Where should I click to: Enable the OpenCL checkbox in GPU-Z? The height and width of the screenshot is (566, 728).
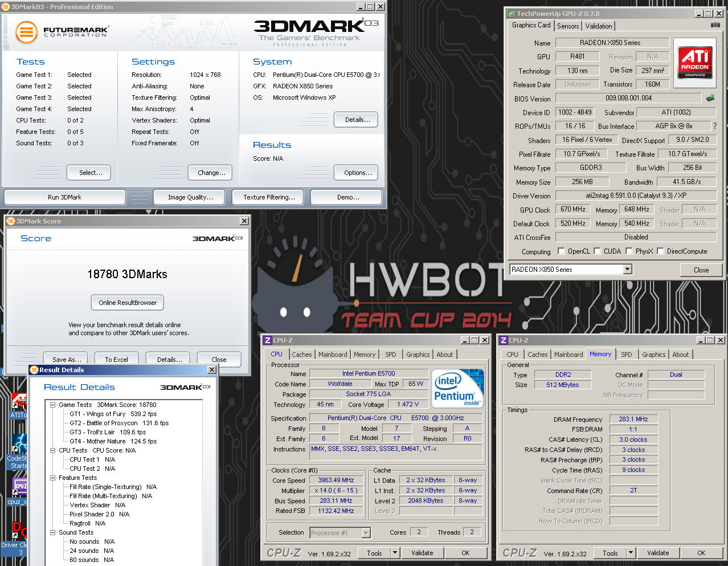pos(561,251)
